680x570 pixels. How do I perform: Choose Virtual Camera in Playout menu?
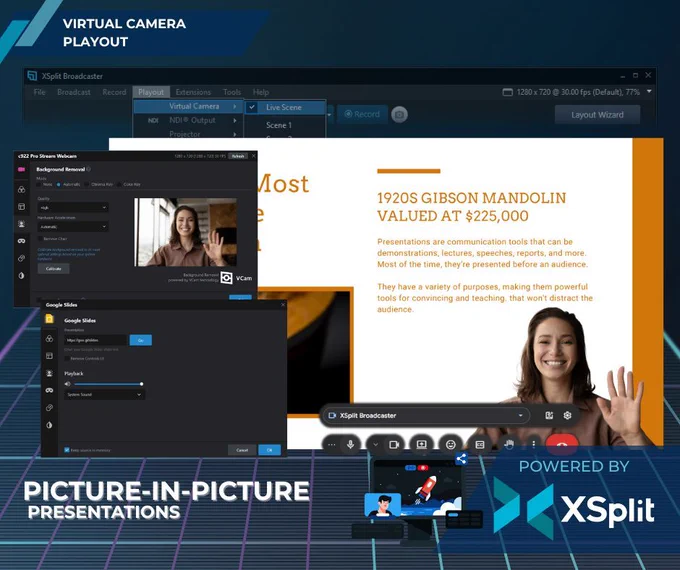[x=188, y=106]
